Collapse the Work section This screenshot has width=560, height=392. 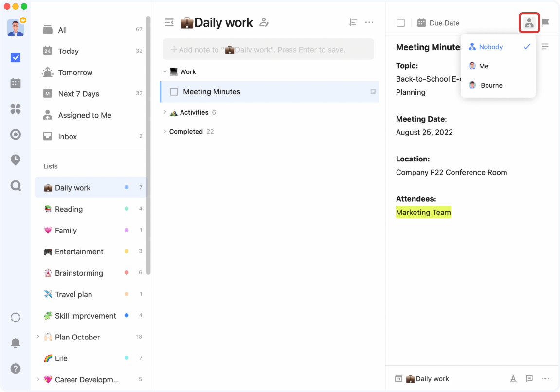(165, 72)
